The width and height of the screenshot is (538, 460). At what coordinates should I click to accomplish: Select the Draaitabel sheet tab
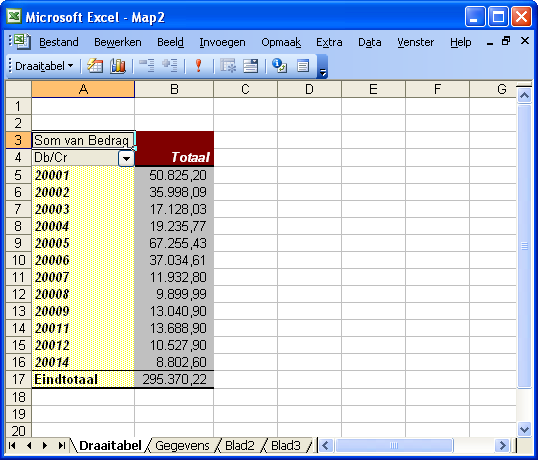coord(110,446)
